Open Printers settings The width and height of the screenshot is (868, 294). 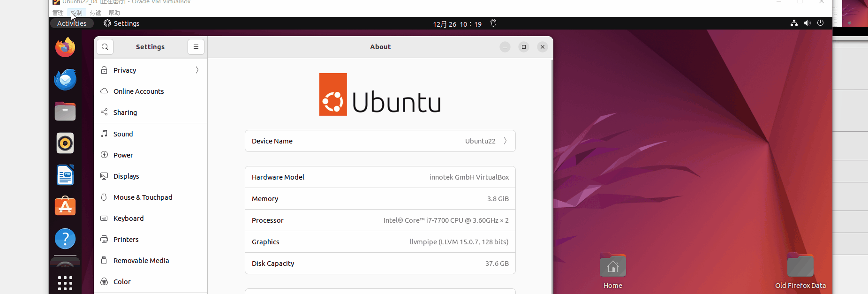(x=151, y=239)
